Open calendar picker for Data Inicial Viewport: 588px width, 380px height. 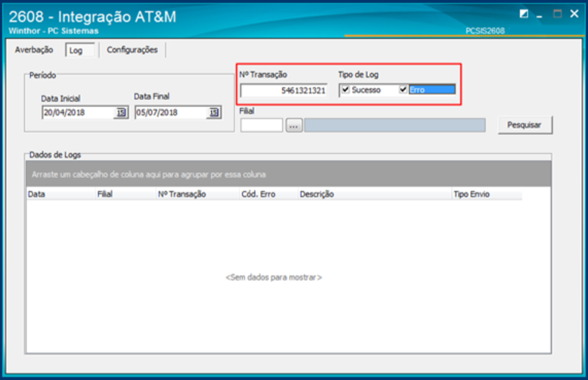click(121, 113)
